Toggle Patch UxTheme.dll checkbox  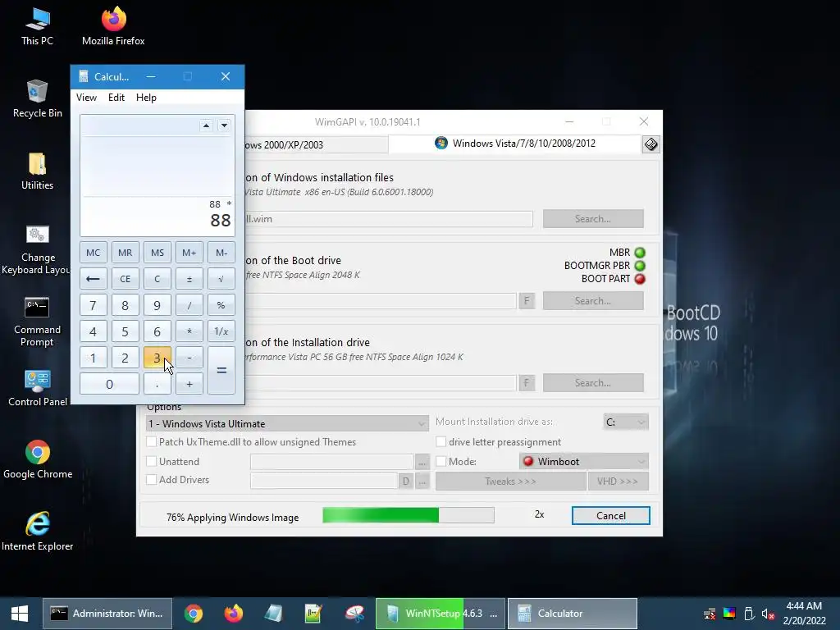pyautogui.click(x=152, y=442)
